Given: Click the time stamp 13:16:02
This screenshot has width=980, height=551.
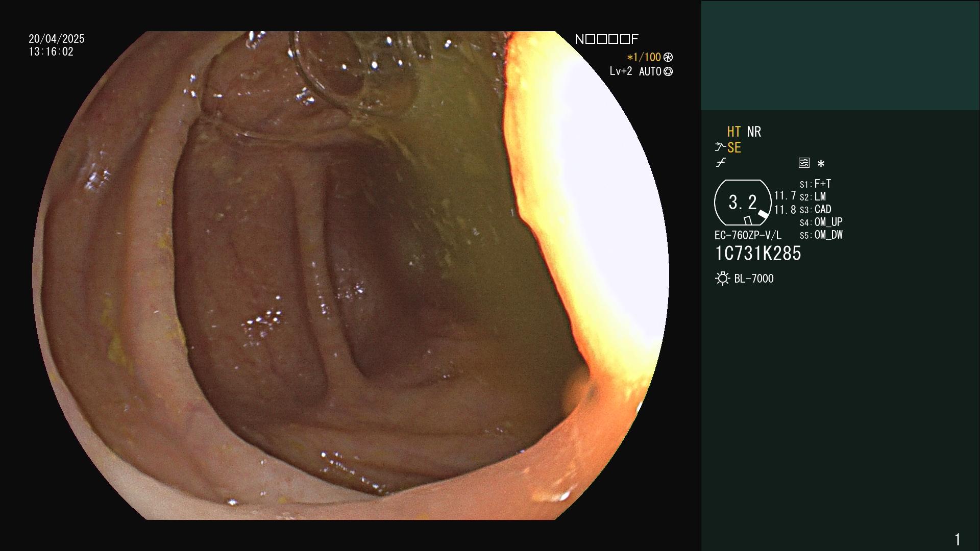Looking at the screenshot, I should point(51,52).
